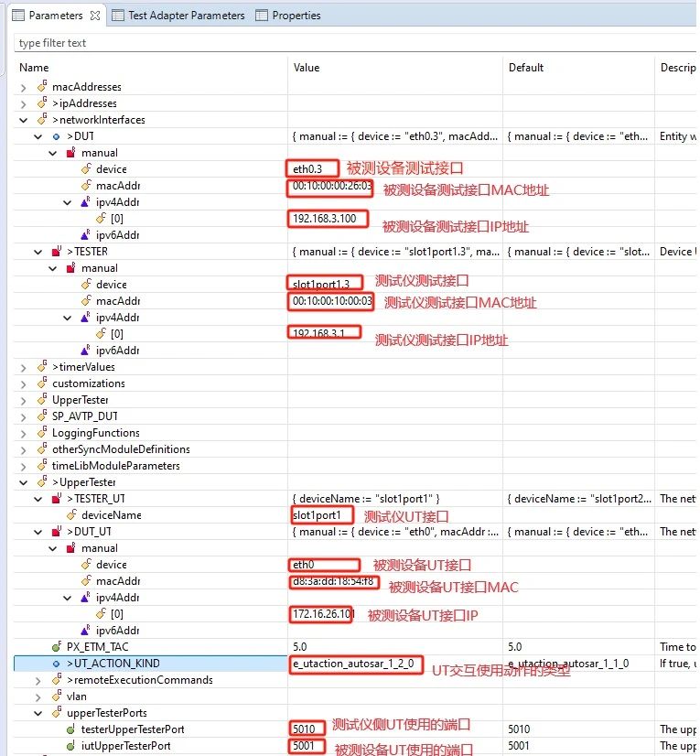Click the macAddresses key icon
The image size is (700, 756).
point(41,87)
